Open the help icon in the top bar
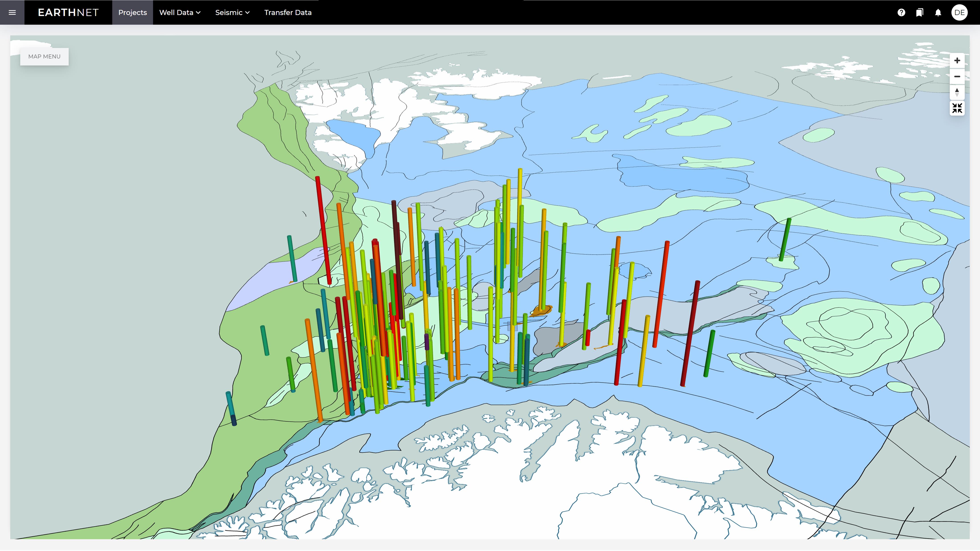 [x=901, y=12]
